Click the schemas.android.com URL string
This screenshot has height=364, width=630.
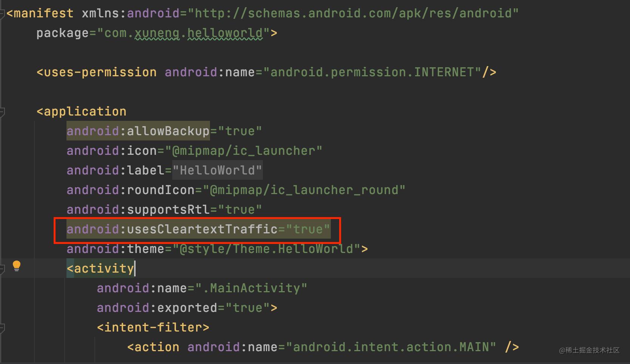(x=353, y=13)
